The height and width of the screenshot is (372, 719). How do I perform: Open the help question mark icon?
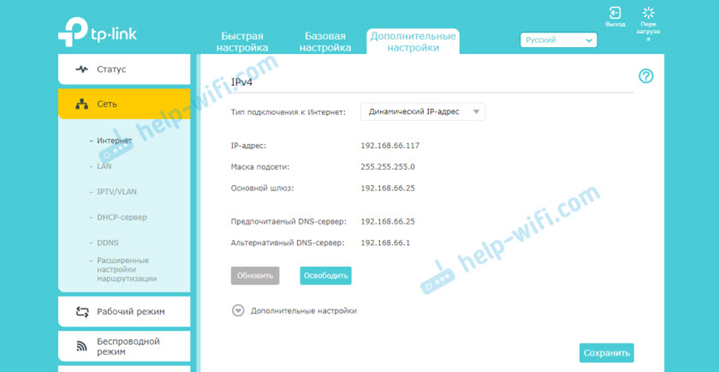[646, 77]
